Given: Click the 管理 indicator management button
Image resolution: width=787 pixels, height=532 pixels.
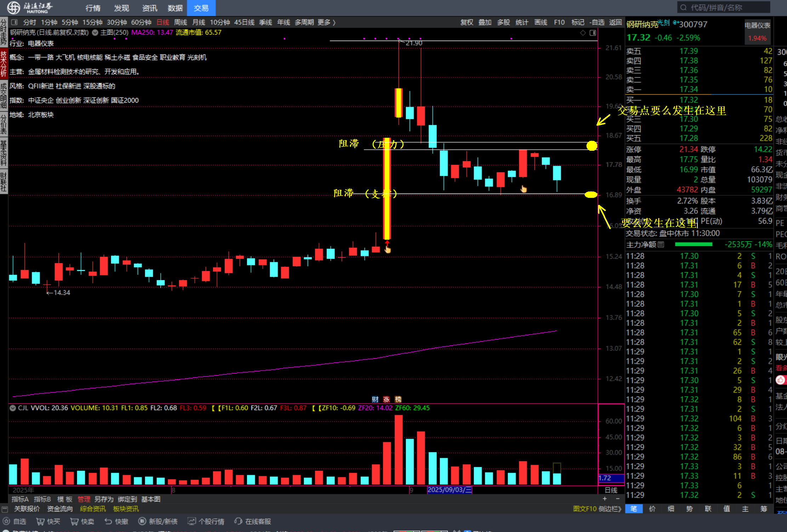Looking at the screenshot, I should pyautogui.click(x=84, y=499).
